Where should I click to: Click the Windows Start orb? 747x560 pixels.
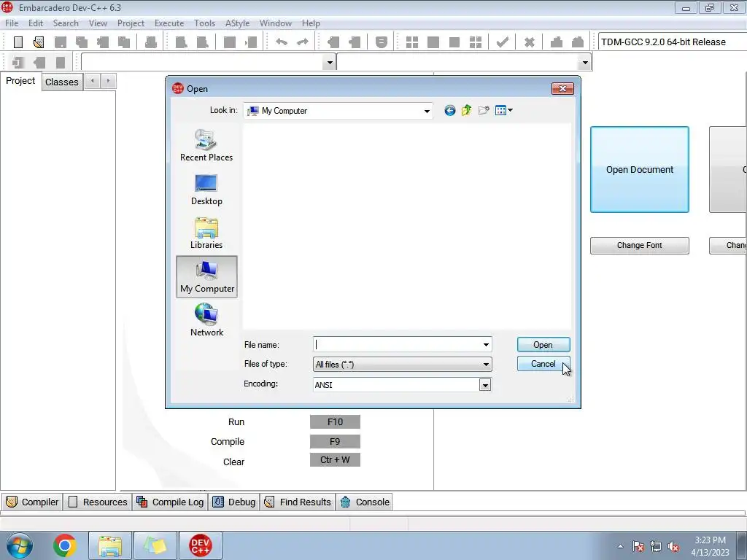(19, 545)
